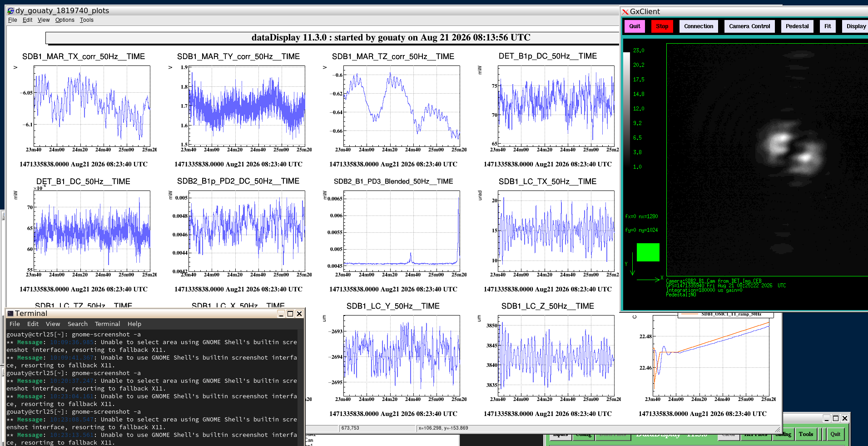The width and height of the screenshot is (868, 446).
Task: Open the Terminal window's File menu
Action: tap(15, 324)
